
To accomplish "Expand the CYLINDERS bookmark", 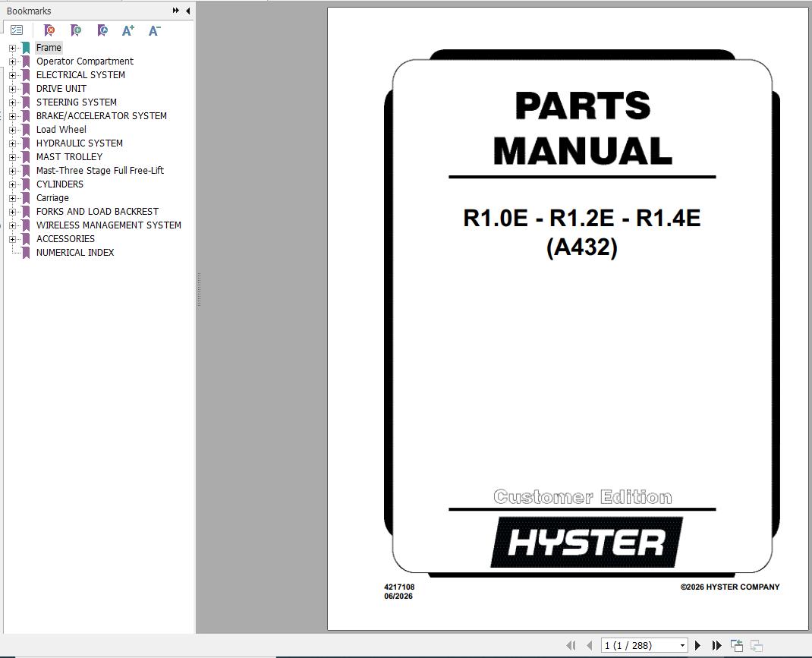I will click(x=12, y=185).
